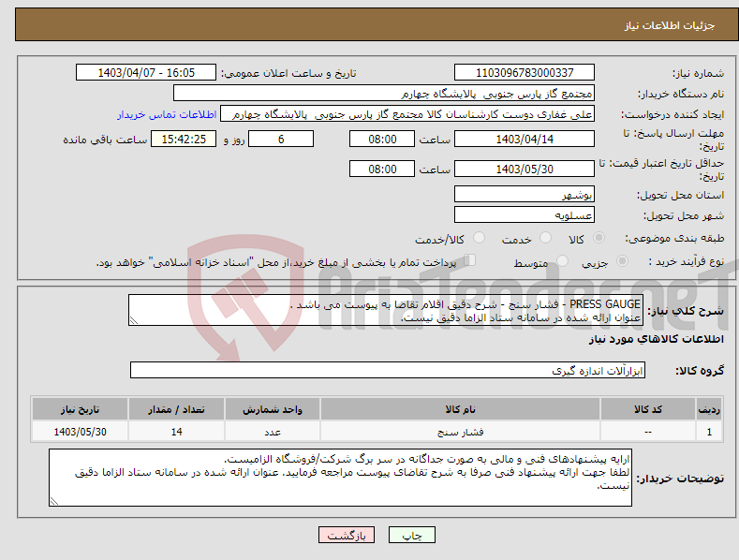
Task: Click the تعداد / مقدار column header
Action: [x=176, y=409]
